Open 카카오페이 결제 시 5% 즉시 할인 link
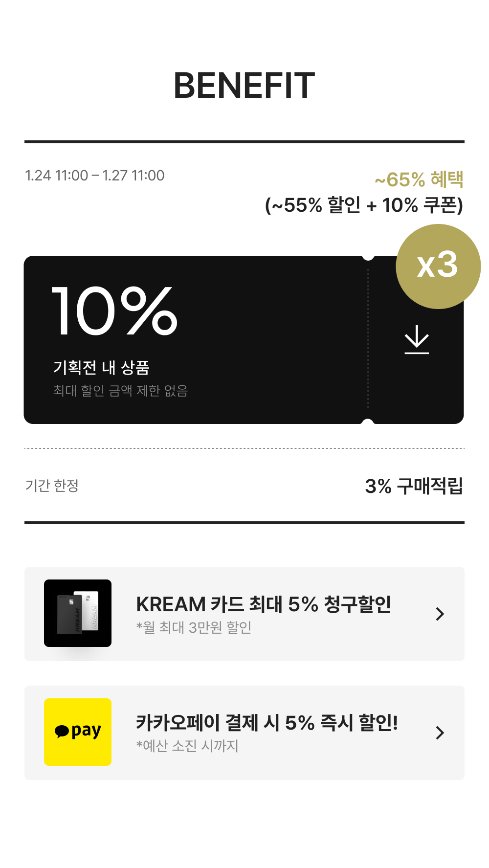The width and height of the screenshot is (489, 868). pos(267,723)
